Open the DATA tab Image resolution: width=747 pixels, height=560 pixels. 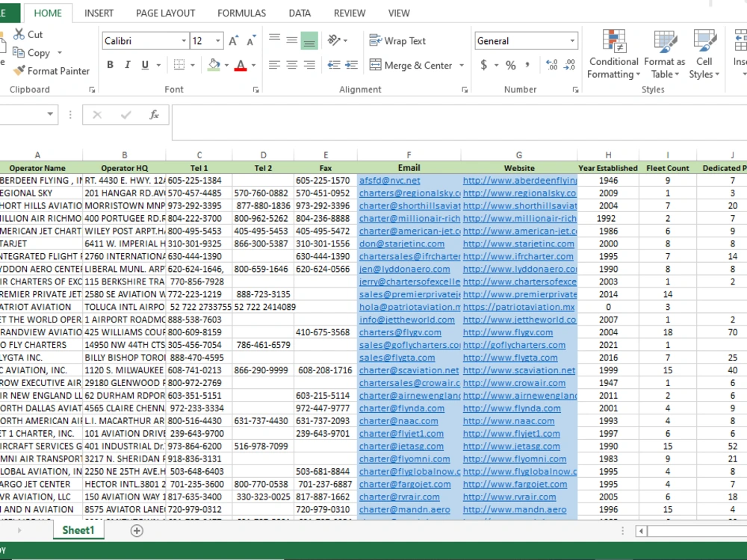[x=300, y=13]
